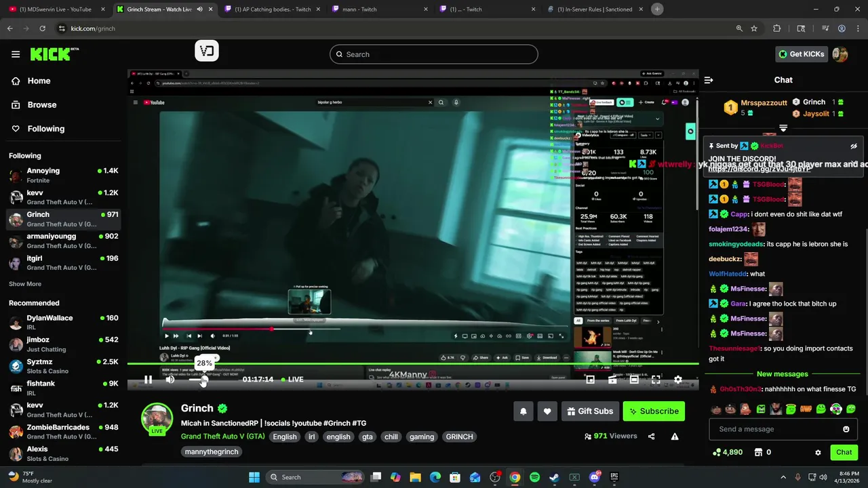The width and height of the screenshot is (868, 488).
Task: Open the Syztmz Slots & Casino channel
Action: [64, 366]
